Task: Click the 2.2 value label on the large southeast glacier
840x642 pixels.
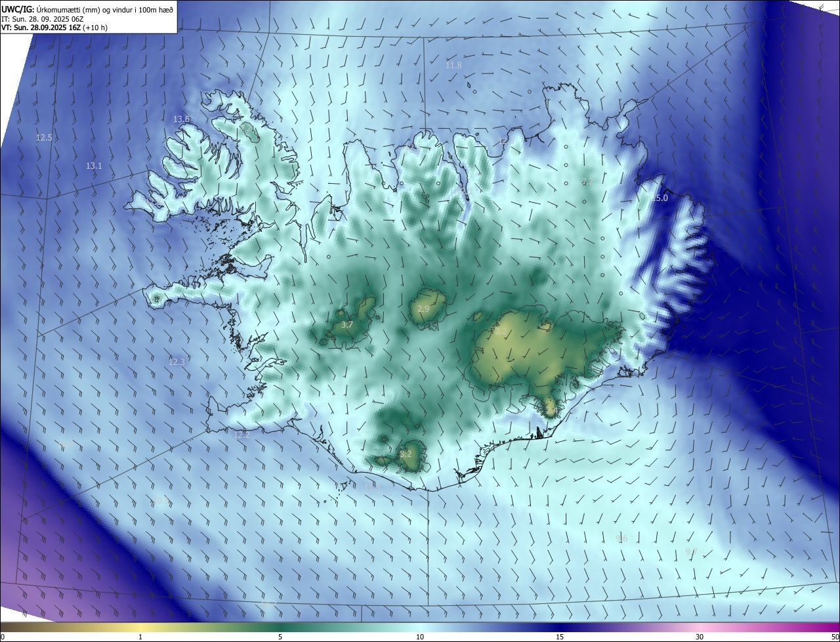Action: [x=501, y=332]
